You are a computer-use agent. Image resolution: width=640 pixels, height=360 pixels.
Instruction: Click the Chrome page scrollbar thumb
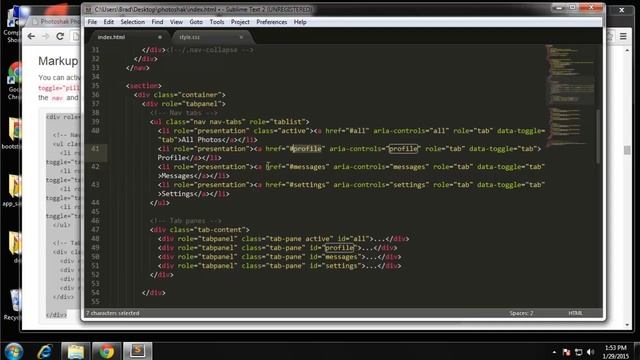627,150
